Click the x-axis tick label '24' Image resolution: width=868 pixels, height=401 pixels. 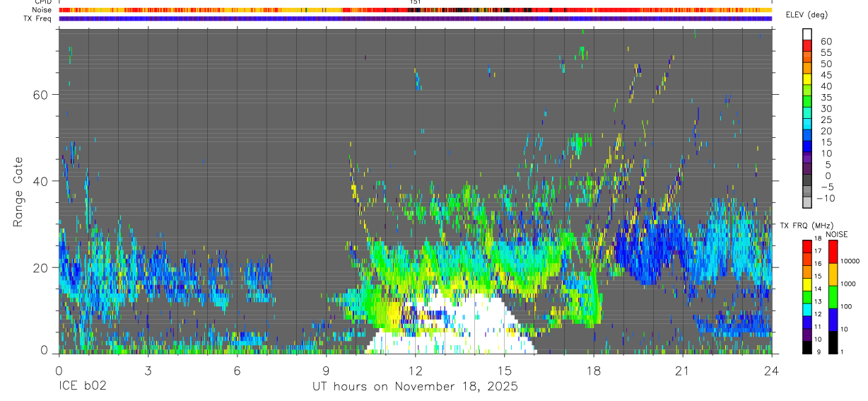[772, 371]
